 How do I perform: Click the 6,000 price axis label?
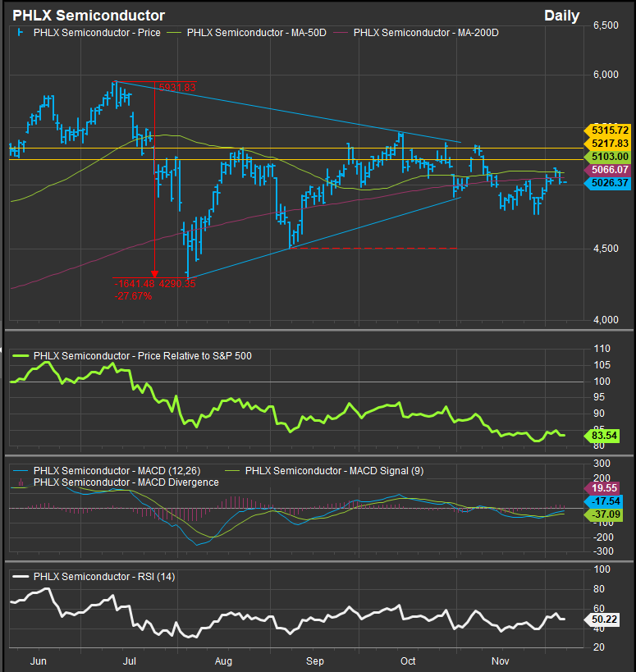click(606, 75)
